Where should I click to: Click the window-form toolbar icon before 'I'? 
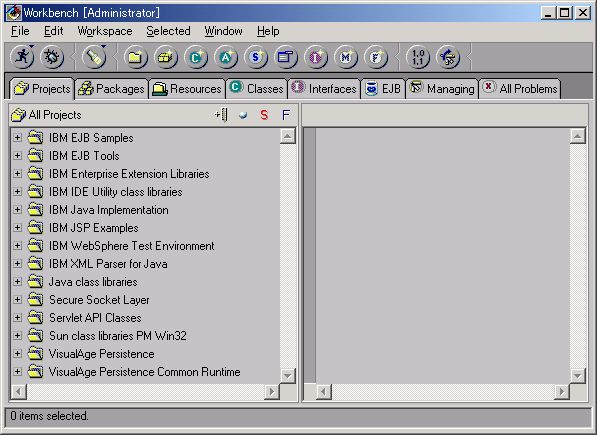coord(286,57)
